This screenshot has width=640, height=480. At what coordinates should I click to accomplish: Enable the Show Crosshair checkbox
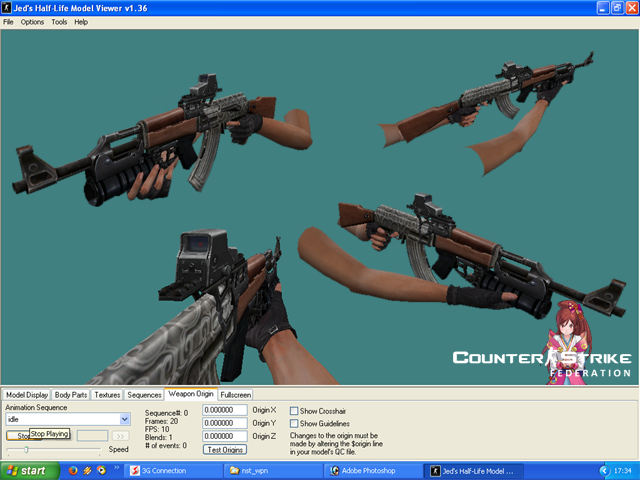294,411
